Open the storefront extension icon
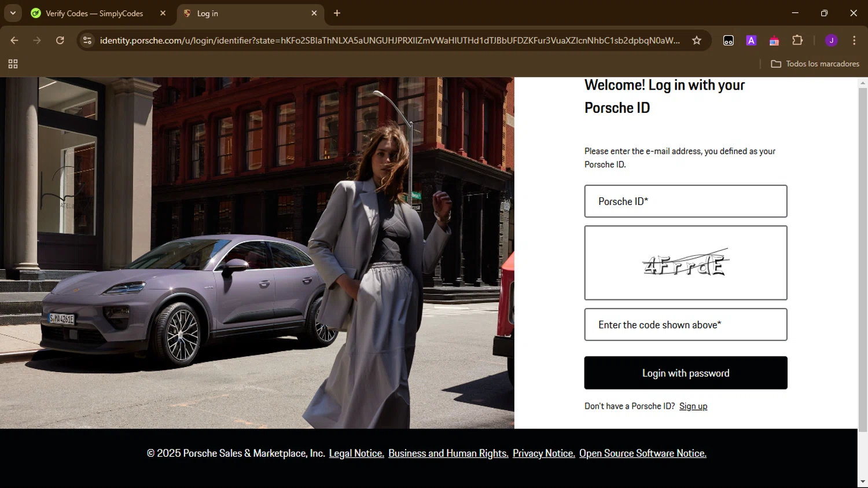Viewport: 868px width, 488px height. tap(774, 41)
